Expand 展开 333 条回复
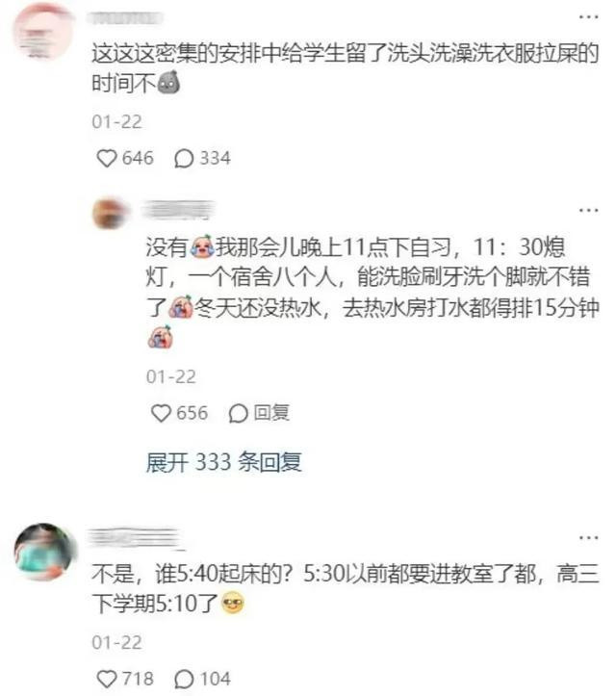This screenshot has height=696, width=616. (x=224, y=462)
